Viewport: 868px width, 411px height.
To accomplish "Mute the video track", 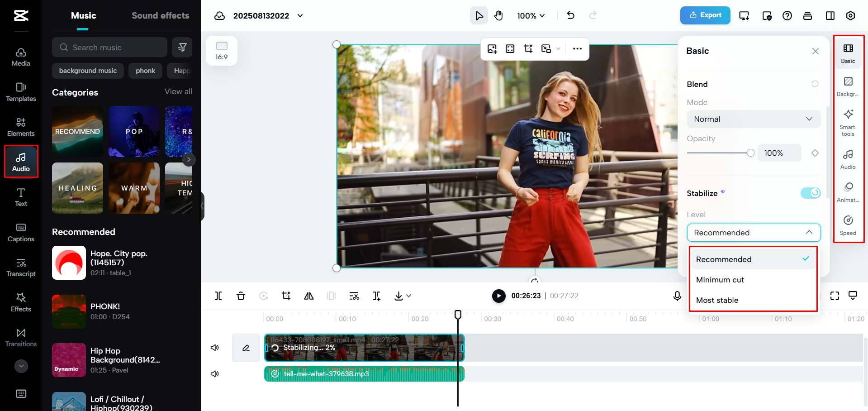I will pyautogui.click(x=214, y=348).
